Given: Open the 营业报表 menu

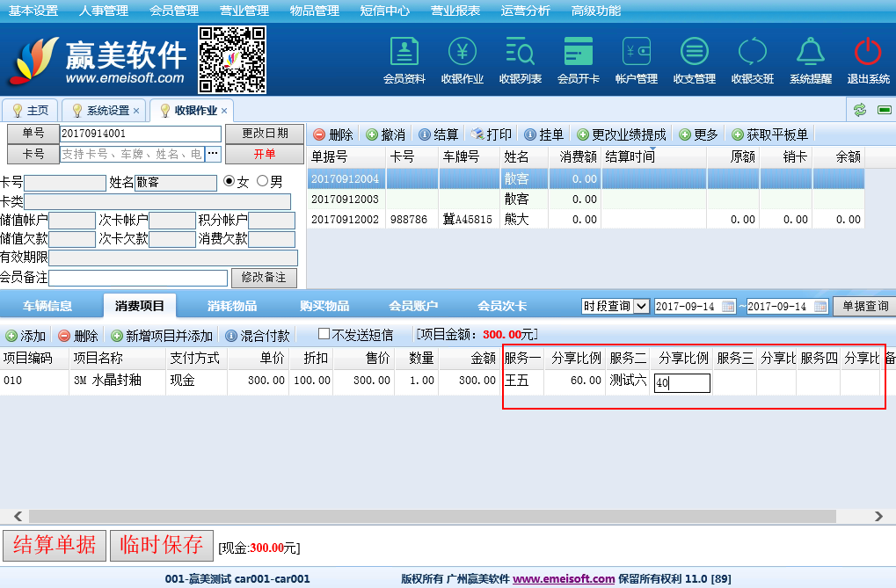Looking at the screenshot, I should point(455,11).
